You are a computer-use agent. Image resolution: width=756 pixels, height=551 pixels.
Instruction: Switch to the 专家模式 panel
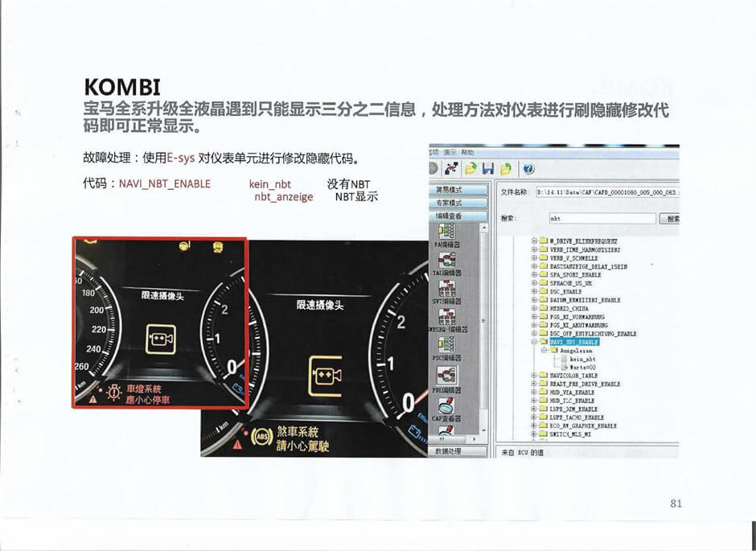click(x=458, y=203)
